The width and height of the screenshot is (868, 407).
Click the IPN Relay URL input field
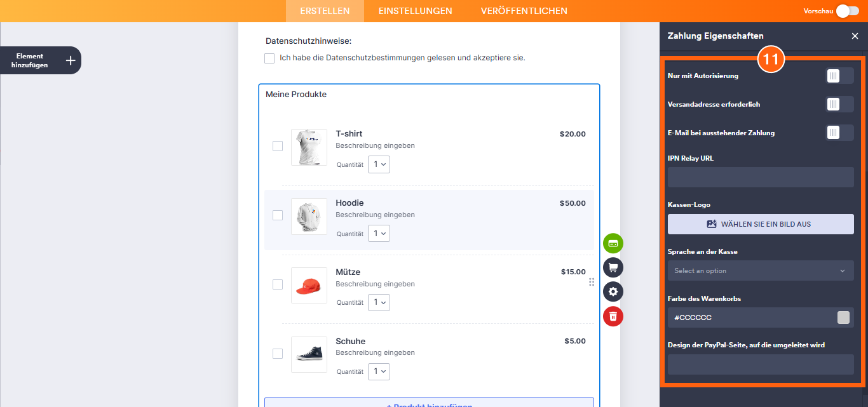[760, 177]
